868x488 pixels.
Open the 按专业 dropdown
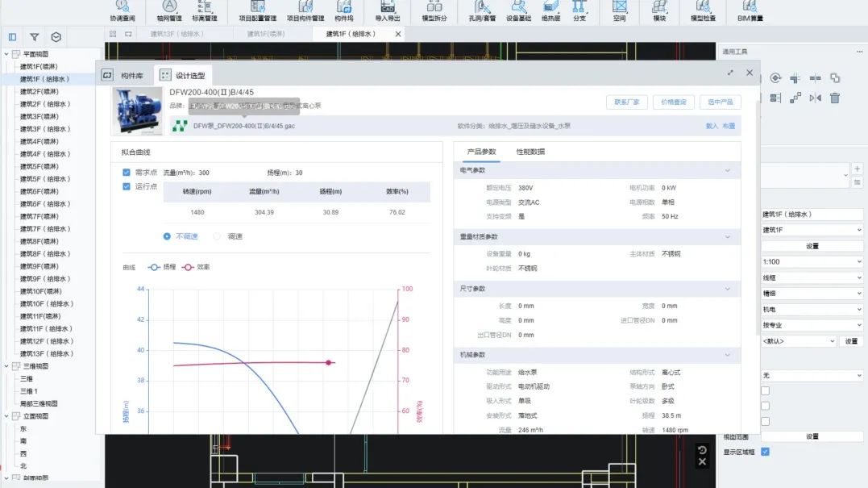(812, 325)
